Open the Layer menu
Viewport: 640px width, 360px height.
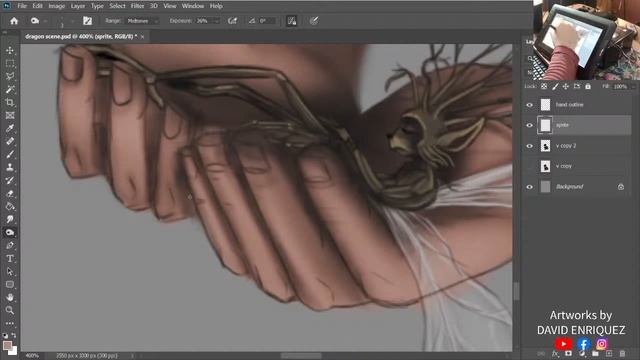tap(78, 6)
